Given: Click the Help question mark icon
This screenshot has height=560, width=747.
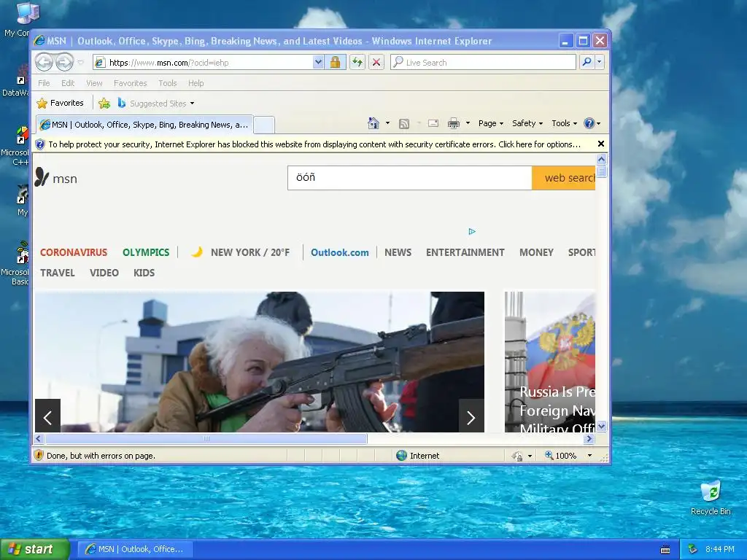Looking at the screenshot, I should [x=589, y=123].
